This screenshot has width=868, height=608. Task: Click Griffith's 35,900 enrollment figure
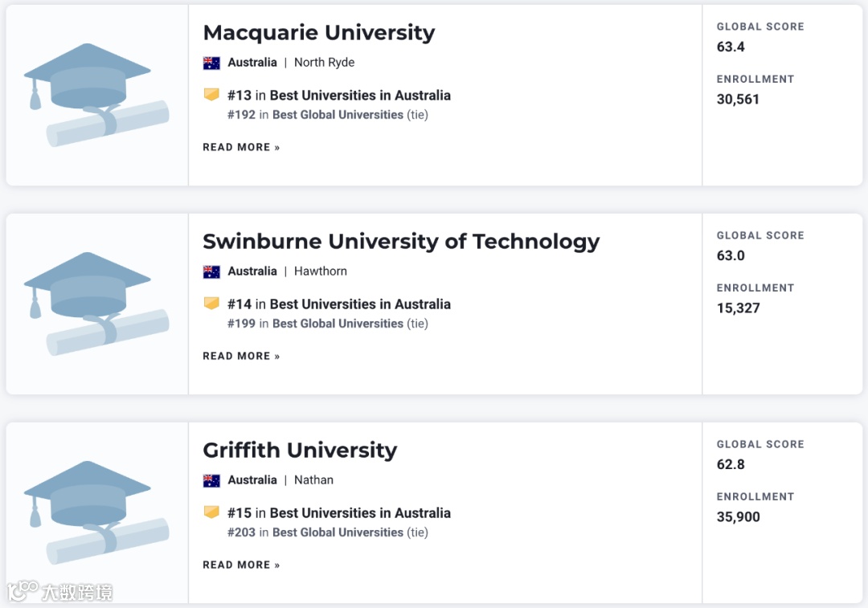coord(738,517)
